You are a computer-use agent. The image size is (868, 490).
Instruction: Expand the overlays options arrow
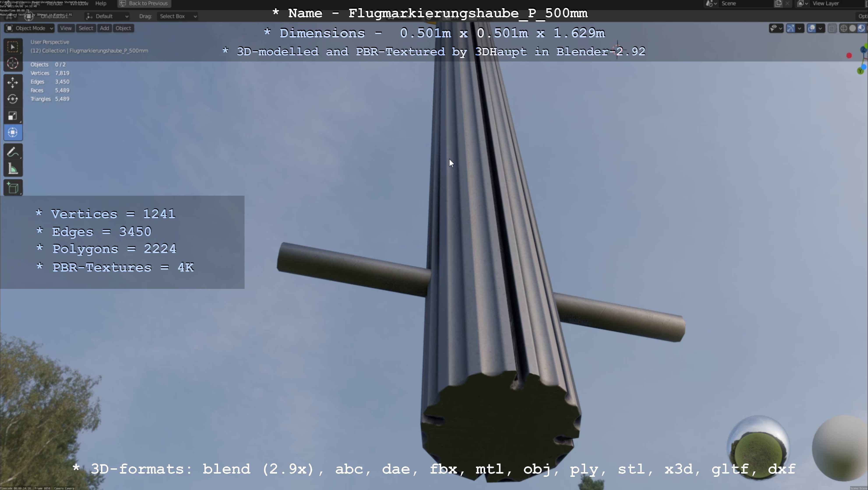[820, 28]
